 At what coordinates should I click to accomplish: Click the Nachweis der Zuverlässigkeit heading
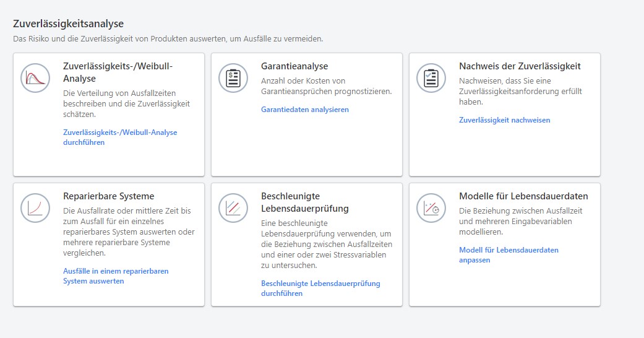pos(520,66)
